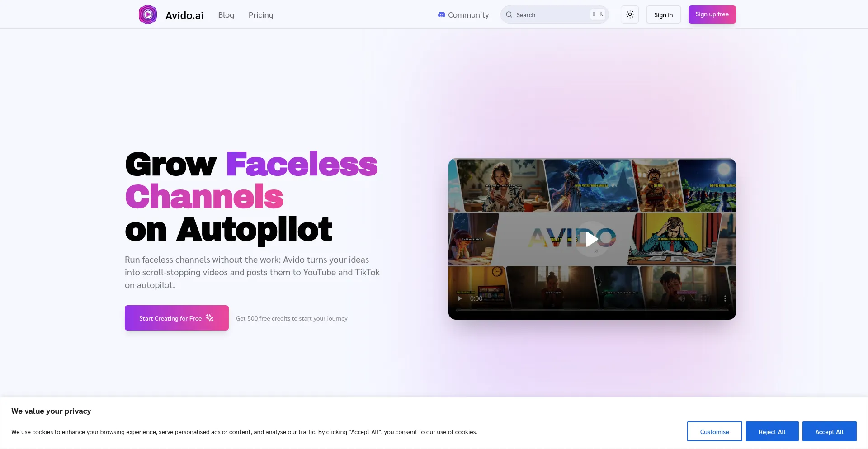The height and width of the screenshot is (449, 868).
Task: Seek on the video progress bar
Action: (x=592, y=310)
